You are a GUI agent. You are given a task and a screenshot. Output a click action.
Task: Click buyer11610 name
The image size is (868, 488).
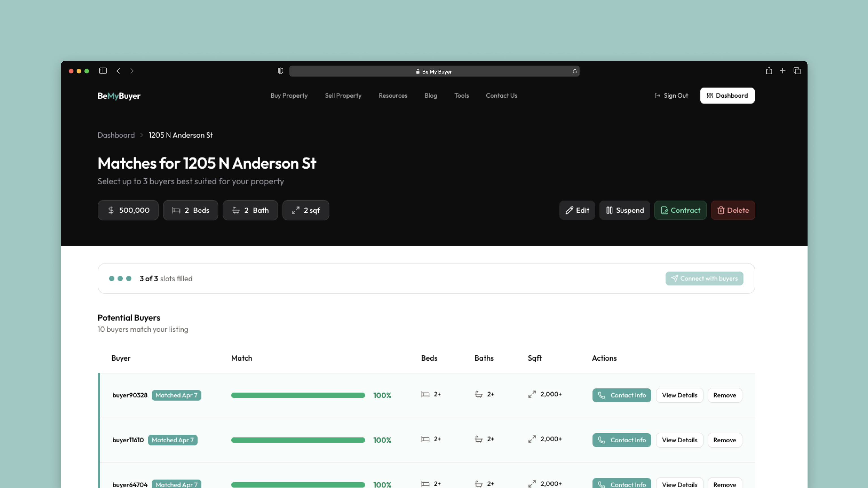[128, 440]
